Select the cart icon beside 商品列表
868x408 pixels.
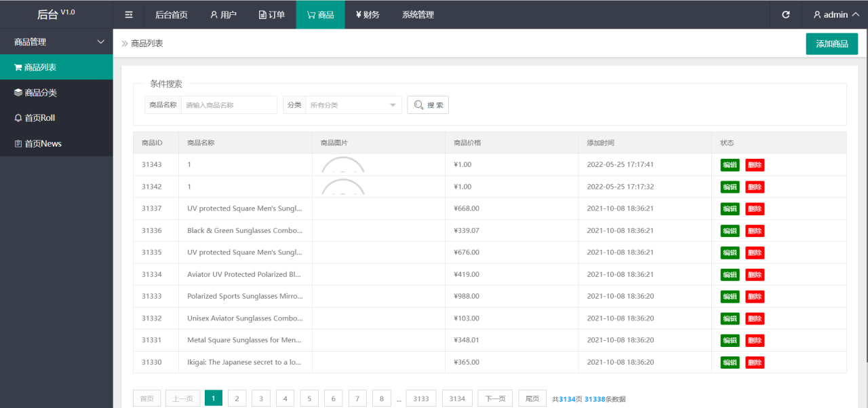click(x=17, y=67)
